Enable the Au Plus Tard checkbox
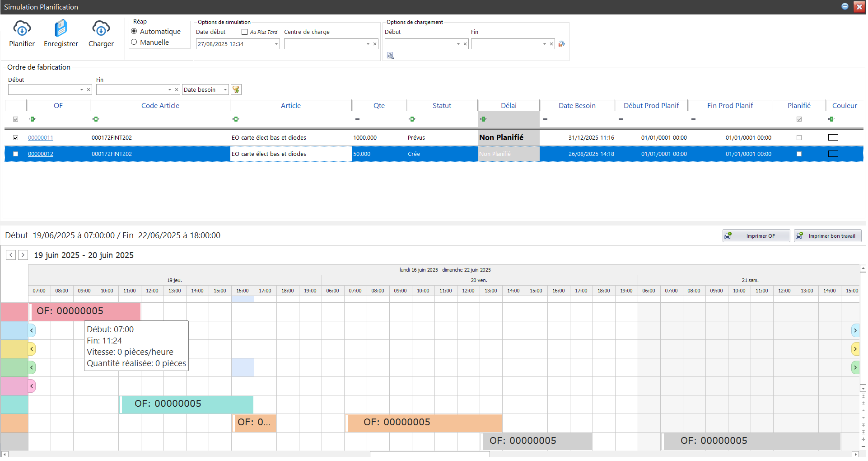This screenshot has width=868, height=461. pyautogui.click(x=244, y=32)
